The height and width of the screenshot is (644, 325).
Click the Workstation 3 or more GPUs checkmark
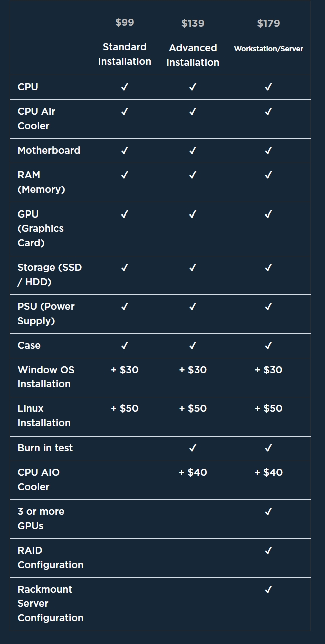pyautogui.click(x=268, y=512)
